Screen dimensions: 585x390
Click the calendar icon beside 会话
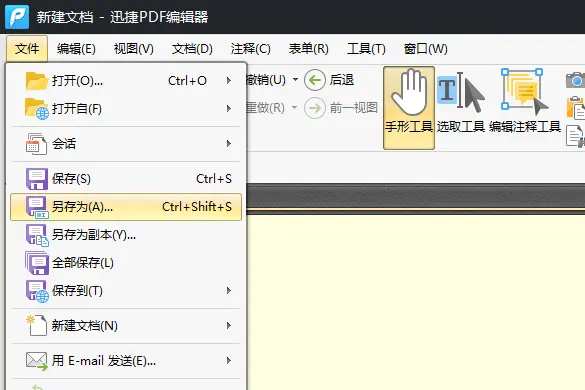point(36,144)
